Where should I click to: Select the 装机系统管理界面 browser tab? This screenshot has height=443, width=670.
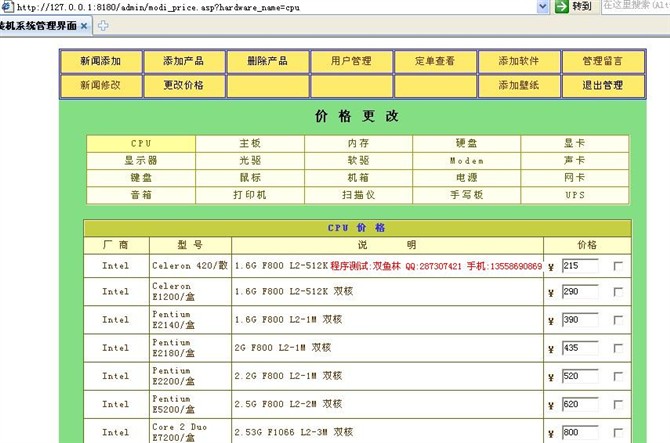(x=45, y=26)
